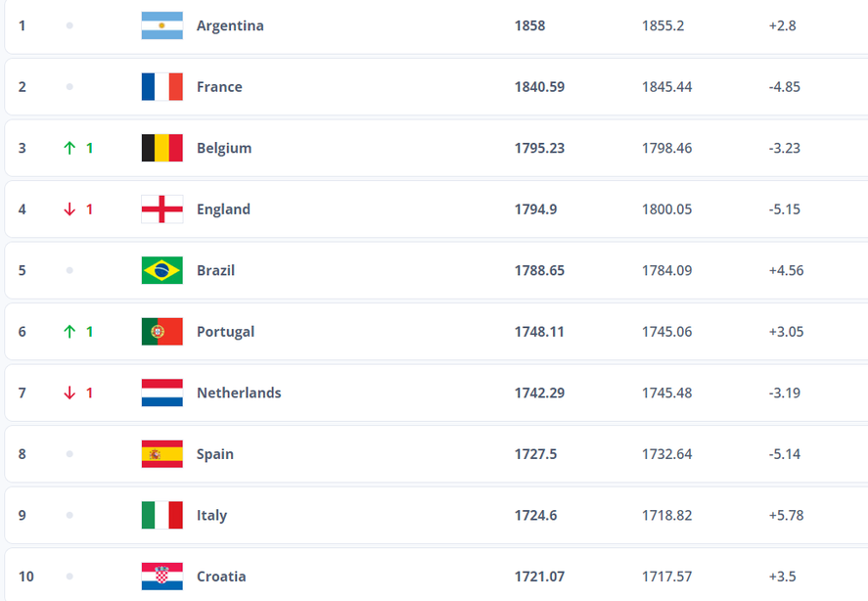Click Belgium's green up arrow indicator

[x=69, y=148]
